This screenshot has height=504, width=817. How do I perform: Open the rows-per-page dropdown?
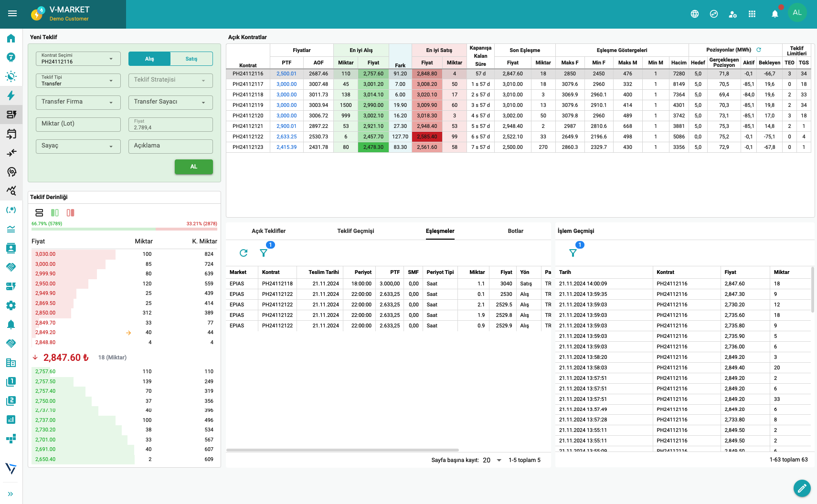coord(492,460)
